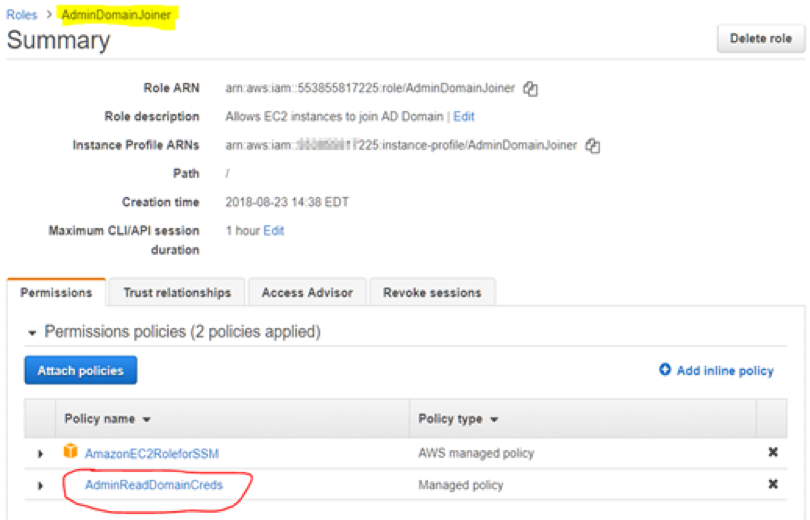Image resolution: width=810 pixels, height=520 pixels.
Task: Click the Summary heading
Action: pos(59,41)
